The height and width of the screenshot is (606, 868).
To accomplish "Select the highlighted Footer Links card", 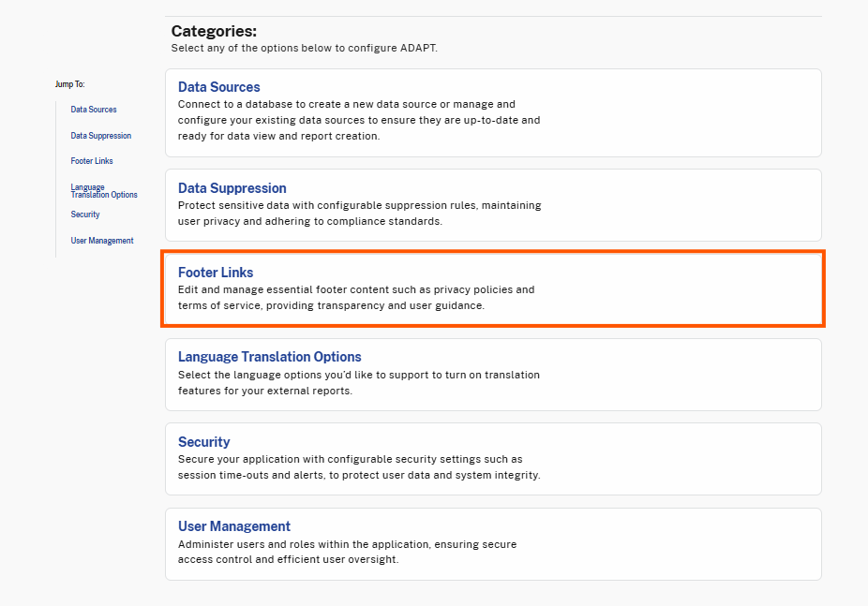I will [x=492, y=288].
